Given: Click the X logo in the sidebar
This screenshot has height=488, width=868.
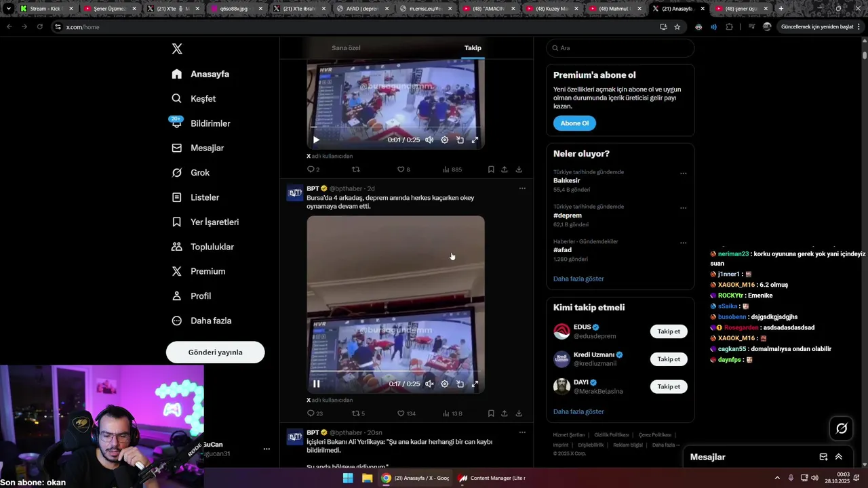Looking at the screenshot, I should (177, 49).
